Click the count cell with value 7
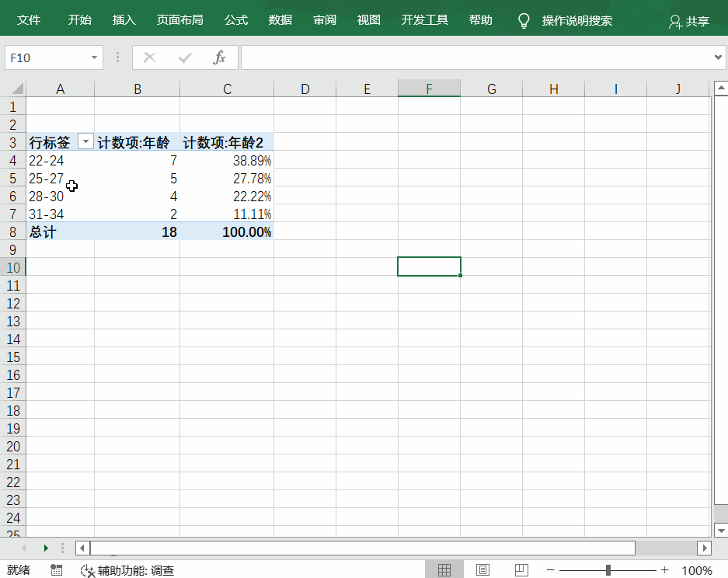Screen dimensions: 728x578 click(x=137, y=160)
